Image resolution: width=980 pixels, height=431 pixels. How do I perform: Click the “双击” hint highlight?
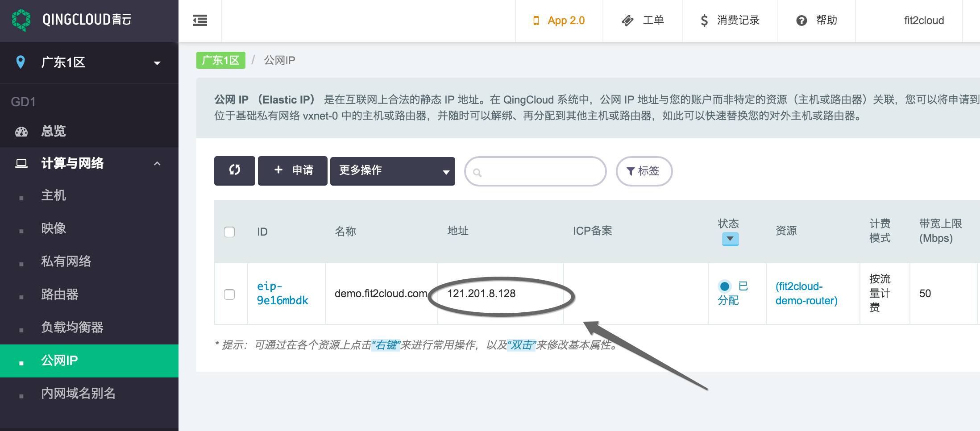[521, 345]
